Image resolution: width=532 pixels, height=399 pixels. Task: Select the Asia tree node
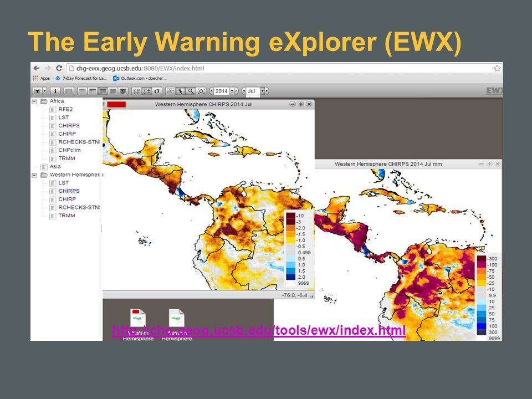(55, 167)
